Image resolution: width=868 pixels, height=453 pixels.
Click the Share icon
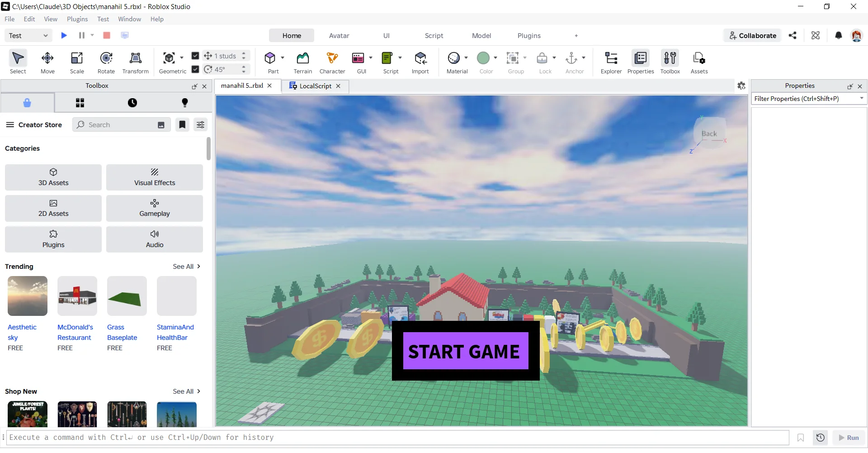[793, 35]
